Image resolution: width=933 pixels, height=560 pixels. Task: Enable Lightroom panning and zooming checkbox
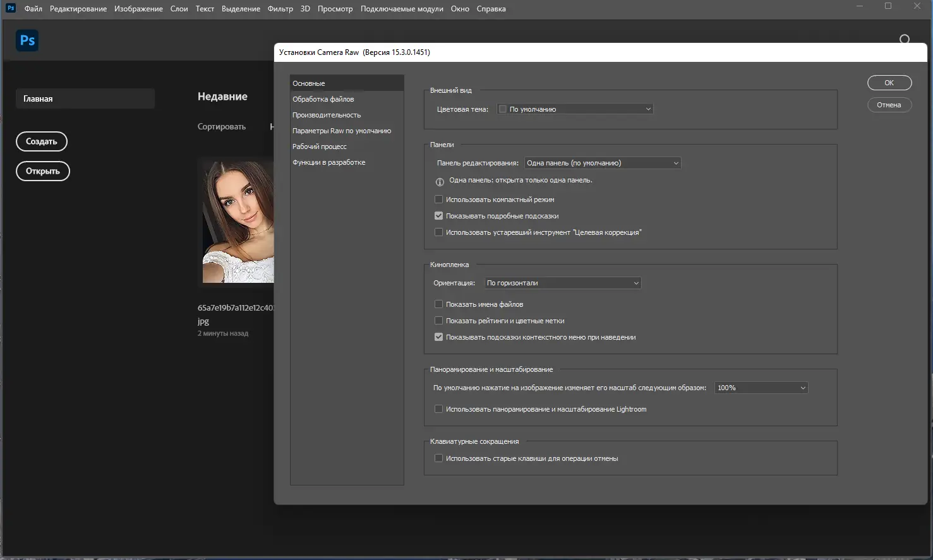click(x=438, y=409)
